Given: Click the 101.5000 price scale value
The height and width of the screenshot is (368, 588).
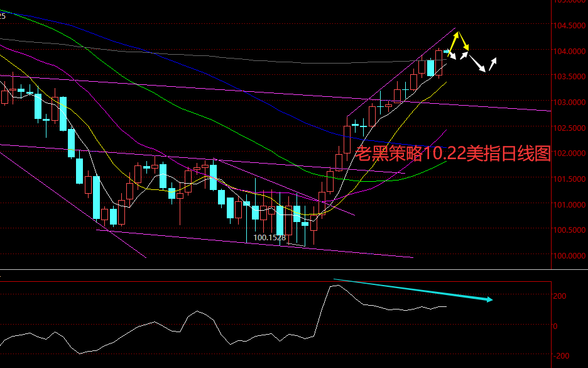Looking at the screenshot, I should pos(570,179).
